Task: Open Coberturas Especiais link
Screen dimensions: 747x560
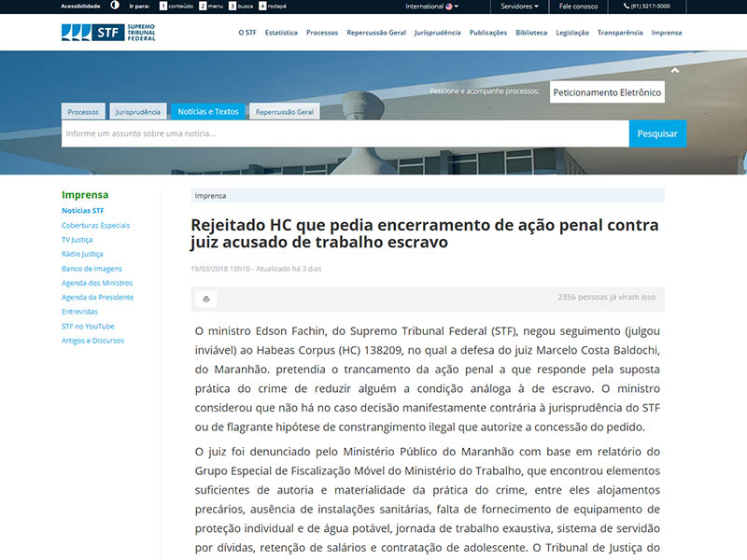Action: [x=95, y=225]
